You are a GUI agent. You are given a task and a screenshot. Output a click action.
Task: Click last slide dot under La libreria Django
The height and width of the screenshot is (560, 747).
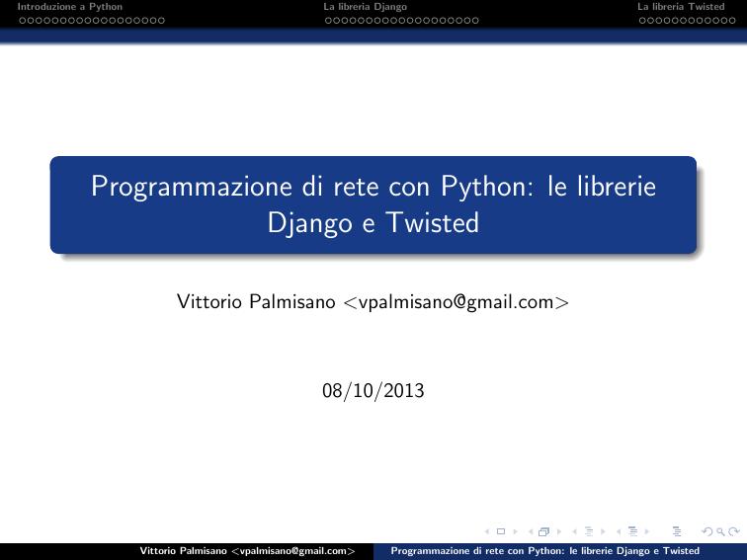pyautogui.click(x=475, y=21)
